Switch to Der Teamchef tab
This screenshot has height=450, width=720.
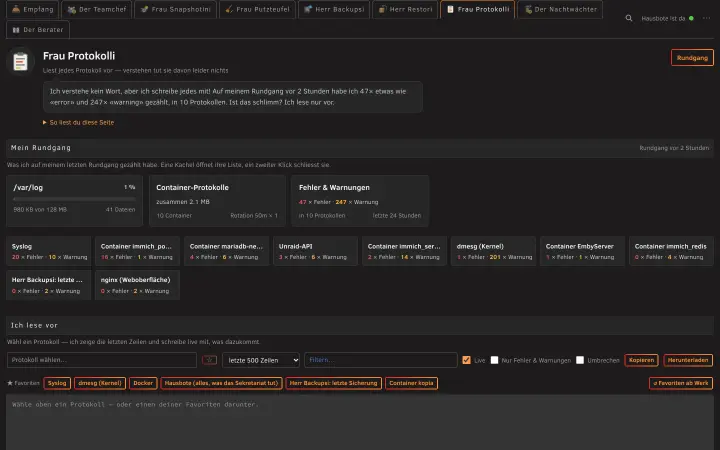tap(96, 9)
